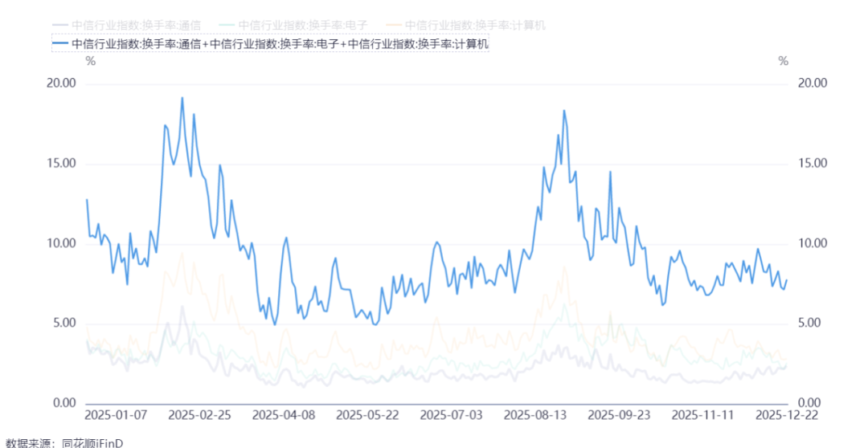
Task: Click the 2025-07-03 date axis label
Action: [x=452, y=415]
